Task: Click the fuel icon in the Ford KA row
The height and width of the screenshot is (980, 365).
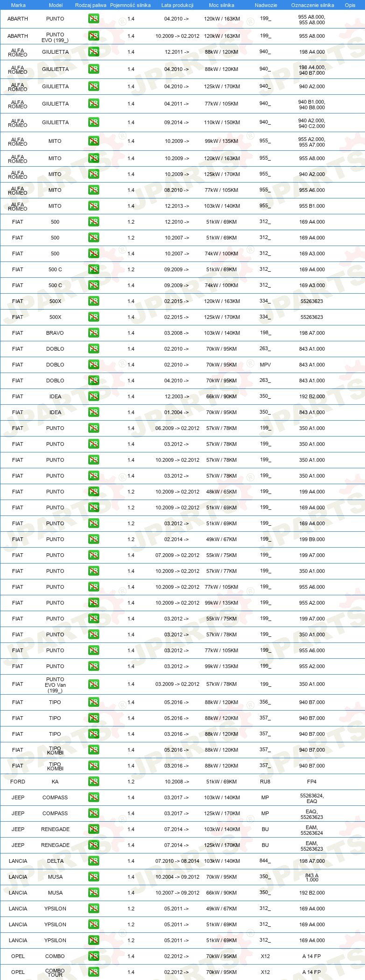Action: (x=93, y=782)
